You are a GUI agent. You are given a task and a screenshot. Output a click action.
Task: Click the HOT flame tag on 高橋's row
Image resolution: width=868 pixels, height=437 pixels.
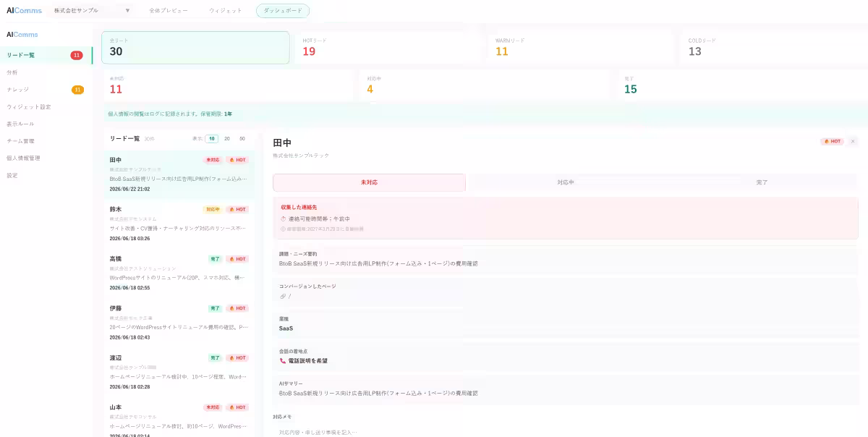[237, 259]
